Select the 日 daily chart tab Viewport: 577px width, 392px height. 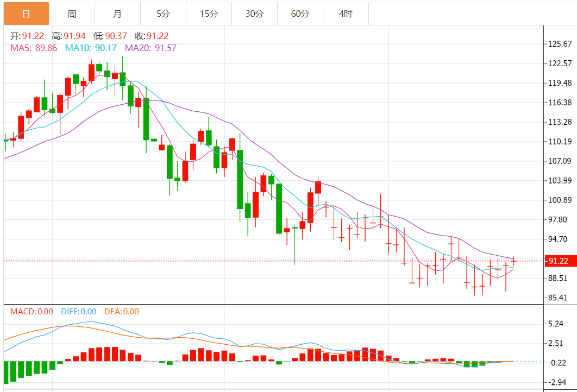pos(26,14)
